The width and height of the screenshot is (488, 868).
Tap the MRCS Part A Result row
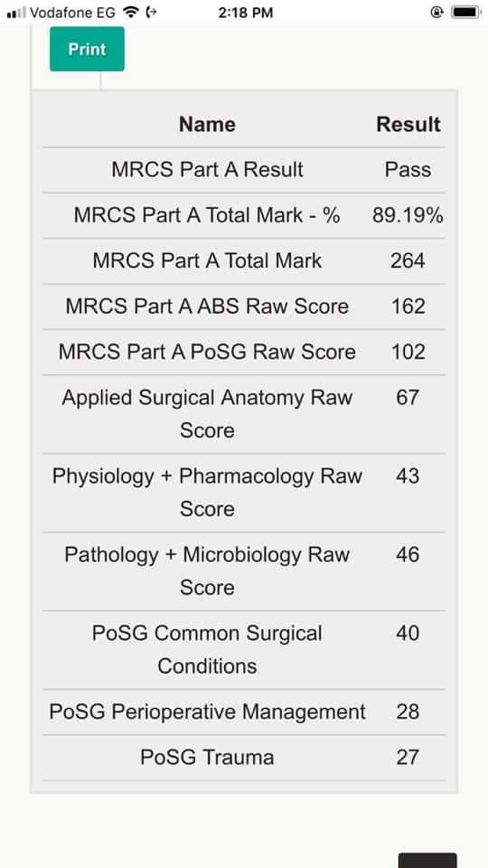click(x=243, y=170)
